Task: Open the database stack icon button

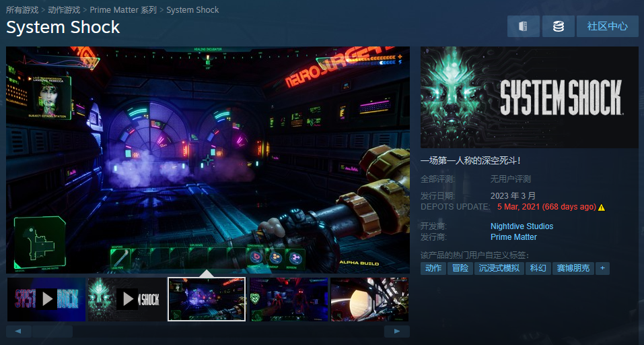Action: coord(558,26)
